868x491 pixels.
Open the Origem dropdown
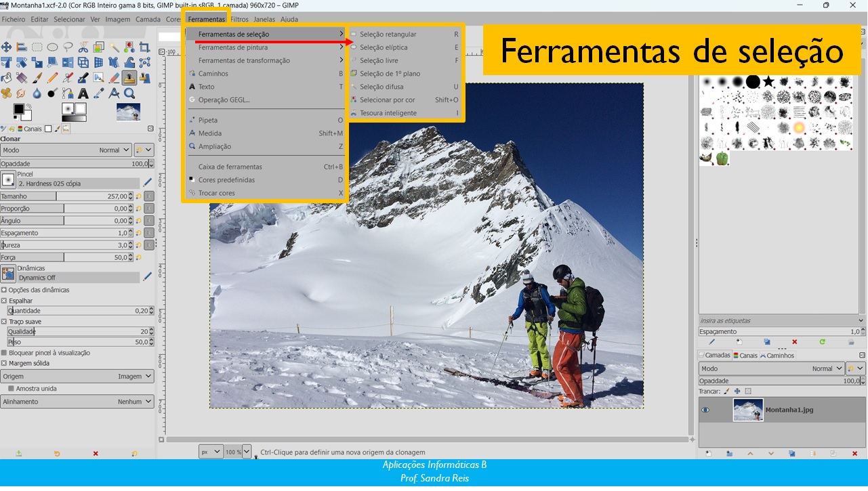(x=77, y=376)
